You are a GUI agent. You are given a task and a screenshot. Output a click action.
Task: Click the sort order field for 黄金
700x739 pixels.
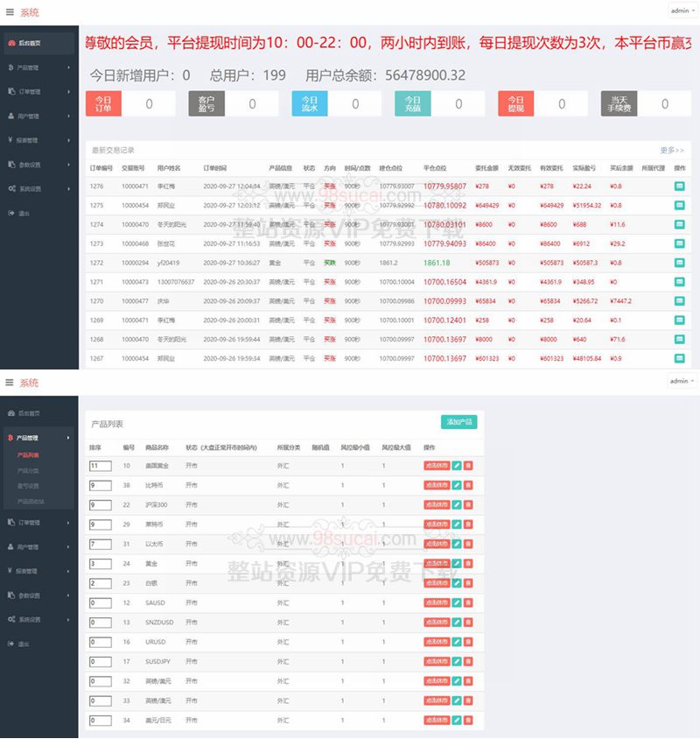[x=100, y=563]
